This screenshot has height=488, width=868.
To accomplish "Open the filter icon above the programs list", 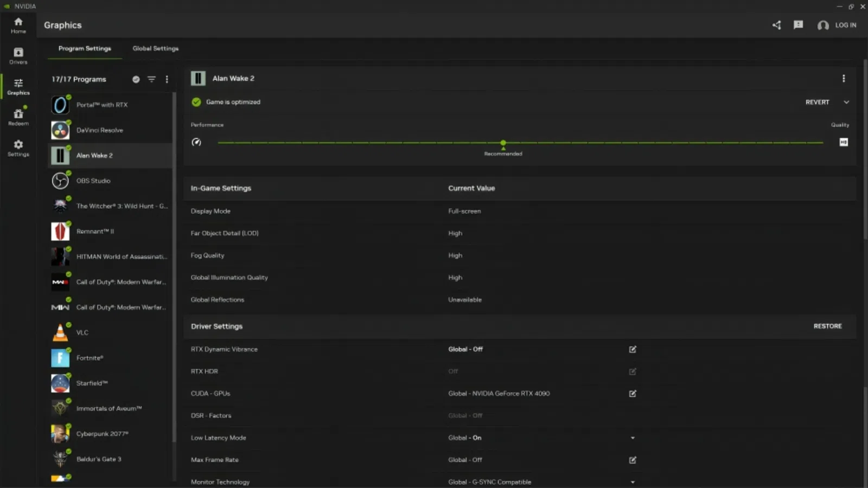I will pos(151,79).
